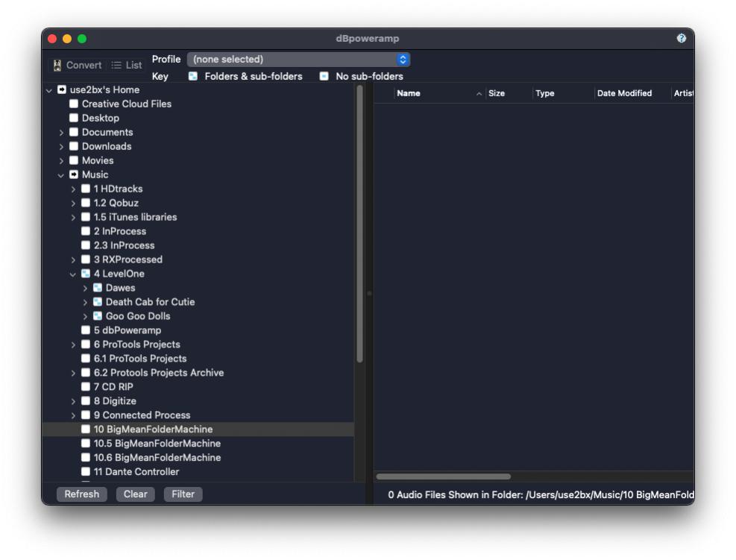Open the Profile dropdown
736x560 pixels.
298,60
